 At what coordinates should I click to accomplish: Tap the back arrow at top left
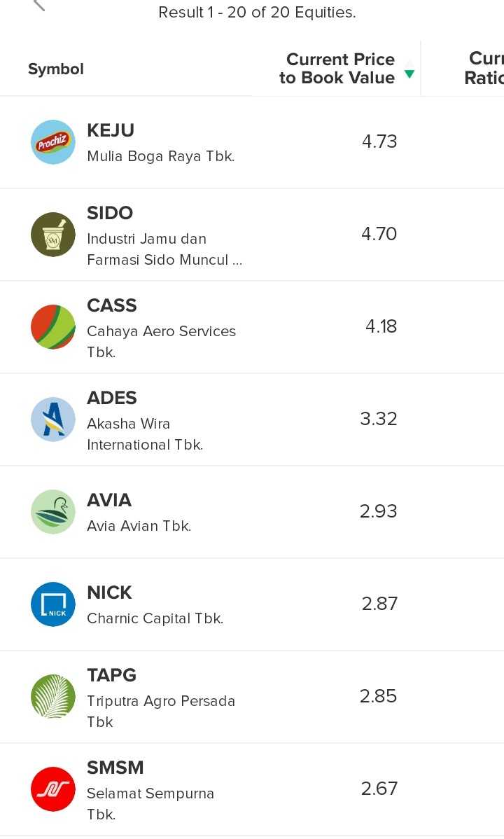pos(39,6)
